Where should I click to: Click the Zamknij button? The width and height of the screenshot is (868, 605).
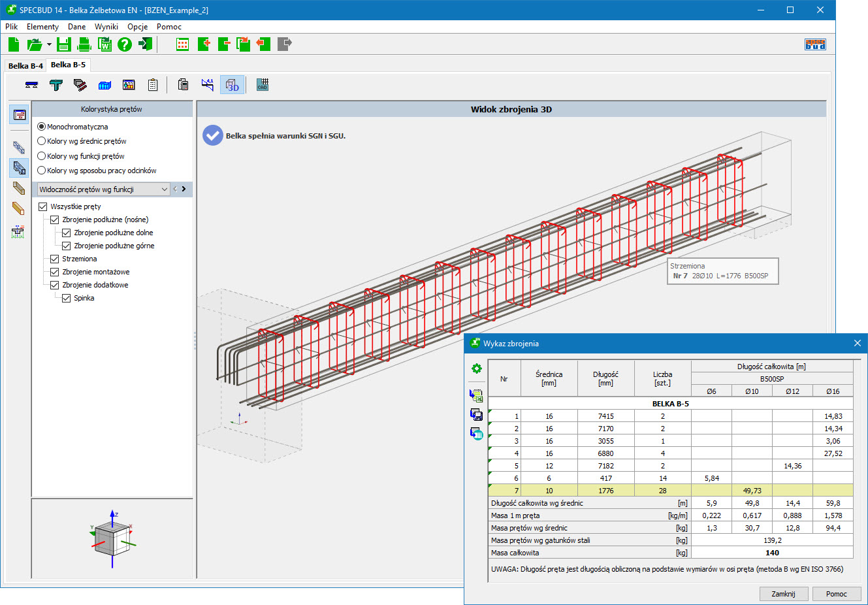click(x=783, y=594)
